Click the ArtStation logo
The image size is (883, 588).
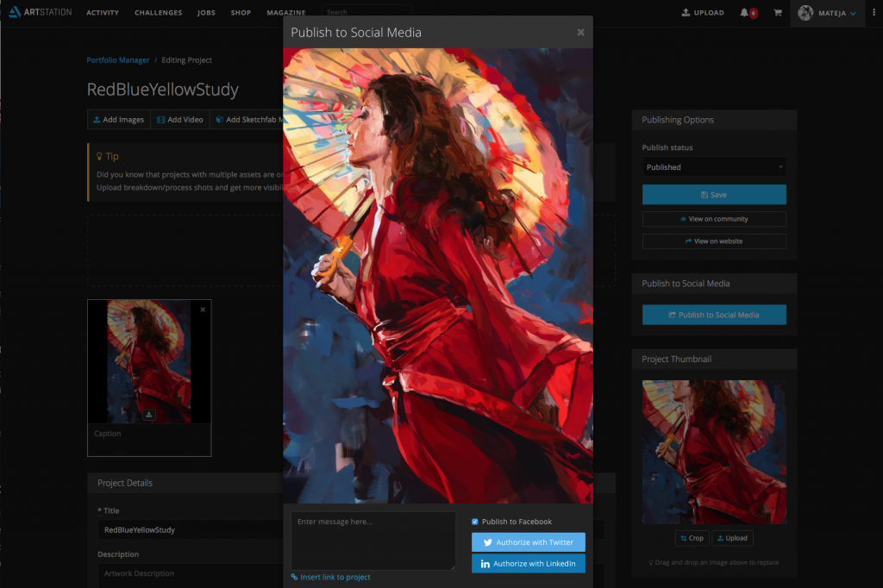(x=41, y=13)
